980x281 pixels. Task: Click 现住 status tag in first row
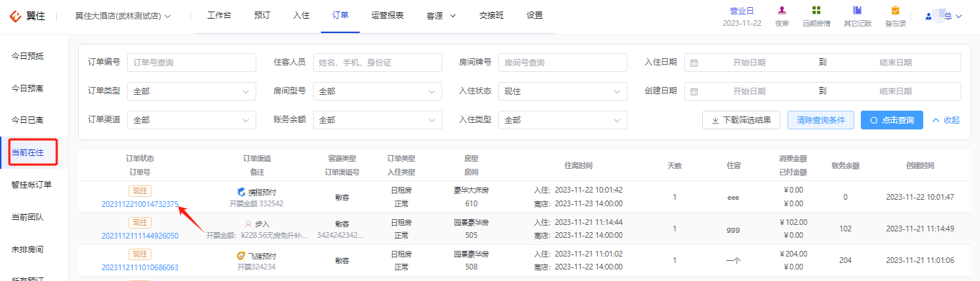pos(140,190)
